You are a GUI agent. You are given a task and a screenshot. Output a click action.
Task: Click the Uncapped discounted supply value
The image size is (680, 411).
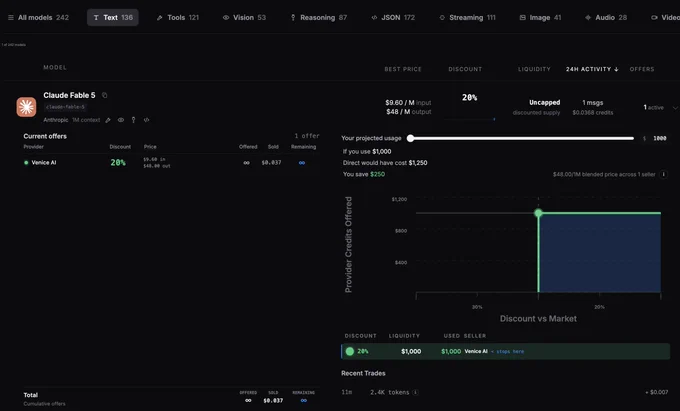tap(544, 103)
